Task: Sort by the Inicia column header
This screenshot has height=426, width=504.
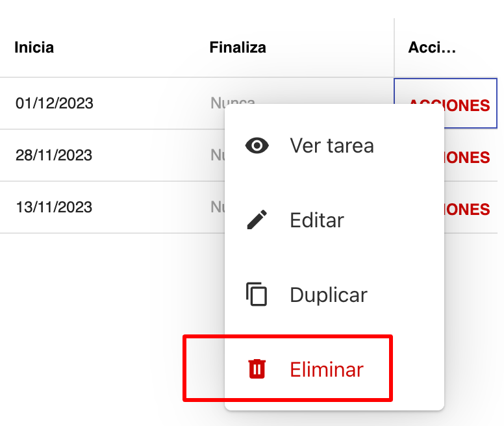Action: (34, 47)
